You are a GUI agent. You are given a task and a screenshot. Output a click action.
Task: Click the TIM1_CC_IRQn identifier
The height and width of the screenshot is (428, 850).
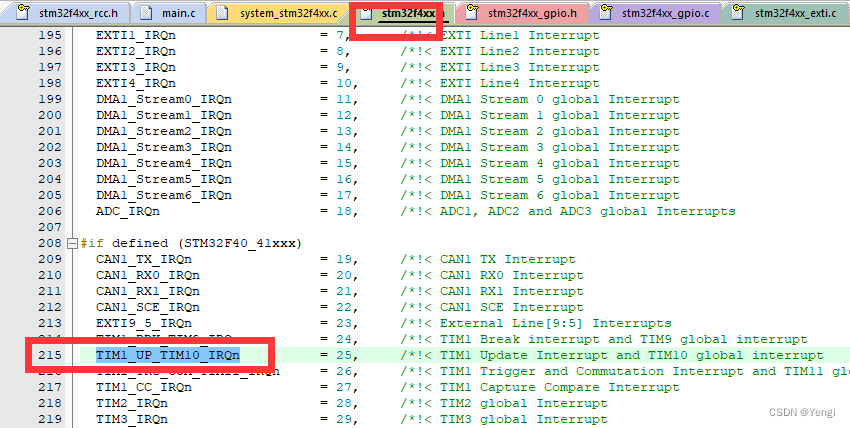tap(144, 387)
